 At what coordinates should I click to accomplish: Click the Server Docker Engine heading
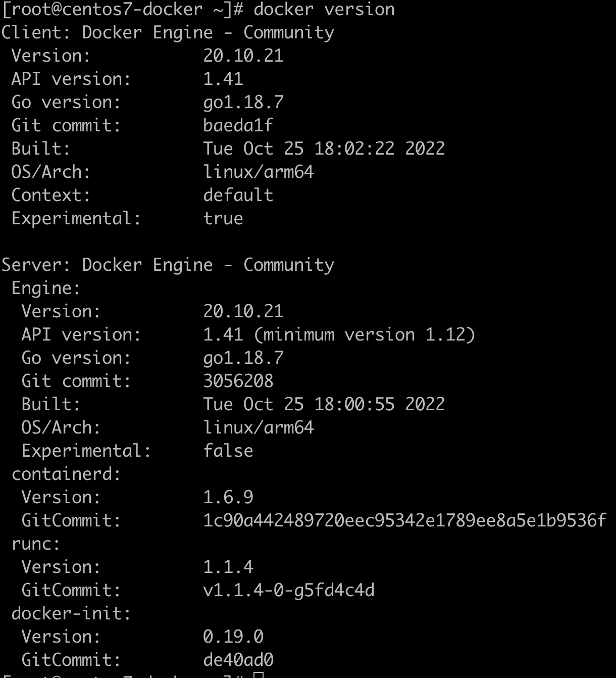[x=168, y=265]
